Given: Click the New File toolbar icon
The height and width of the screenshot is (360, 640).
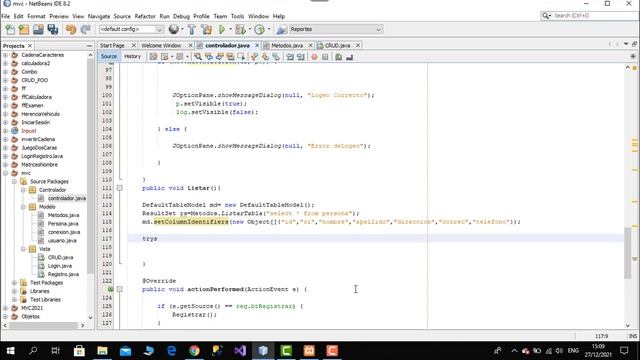Looking at the screenshot, I should 10,29.
